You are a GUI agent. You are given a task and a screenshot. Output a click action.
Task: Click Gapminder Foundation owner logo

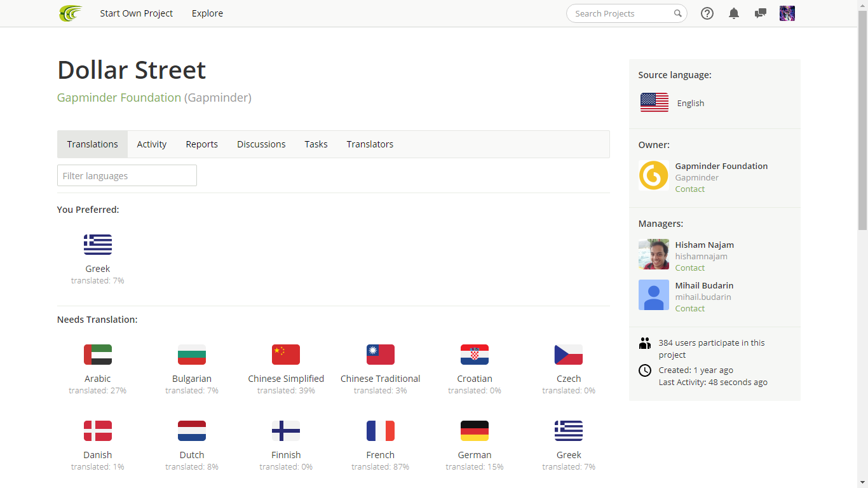coord(654,176)
